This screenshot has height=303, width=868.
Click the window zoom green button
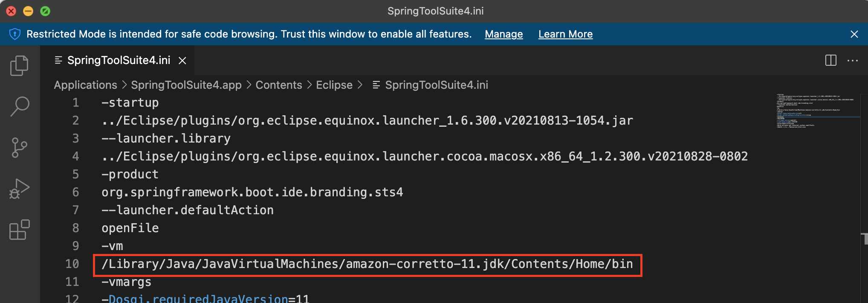45,11
